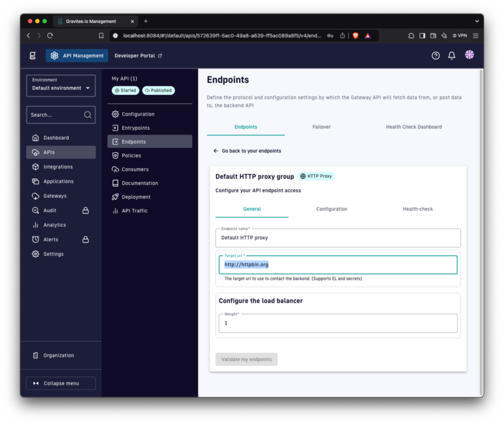
Task: Open the user avatar menu
Action: (x=469, y=55)
